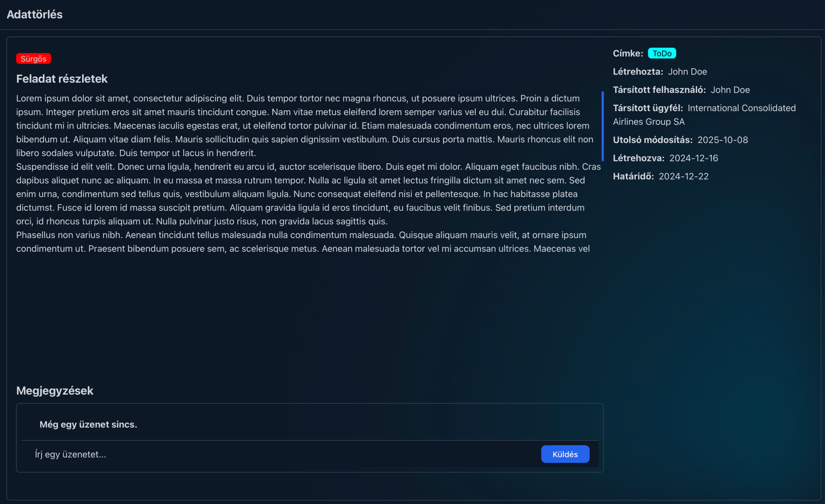Click the Határidő deadline 2024-12-22
Screen dimensions: 825x504
(683, 177)
